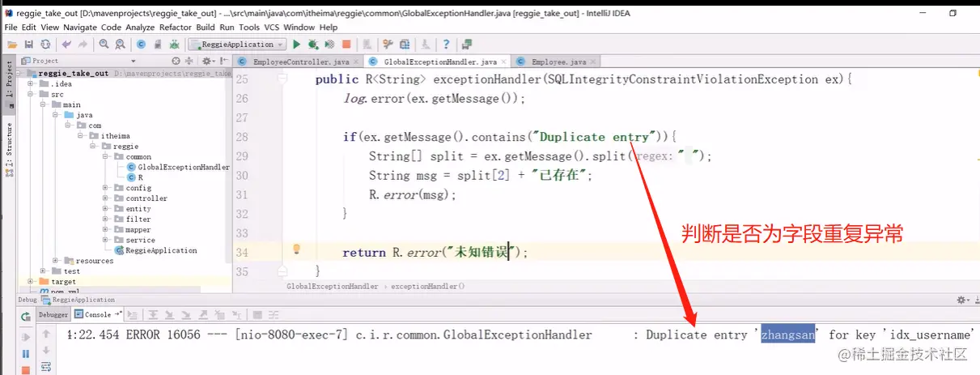Screen dimensions: 980x375
Task: Open Find with the magnifier toolbar icon
Action: point(104,45)
